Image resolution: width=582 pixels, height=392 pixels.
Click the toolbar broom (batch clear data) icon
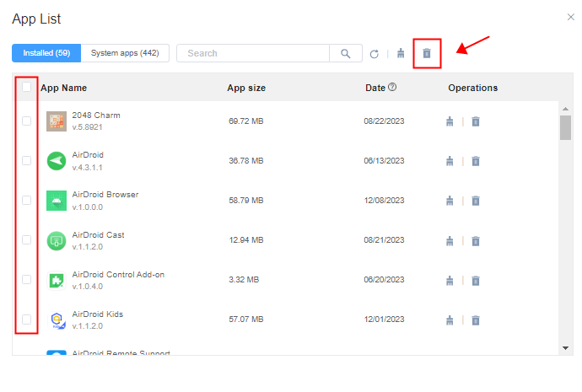pyautogui.click(x=401, y=53)
